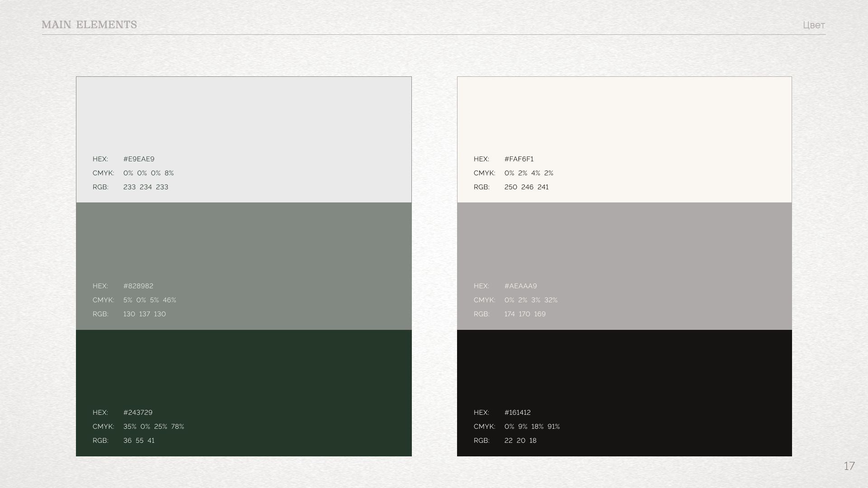Click the CMYK 5% 0% 5% 46% value

[x=150, y=300]
